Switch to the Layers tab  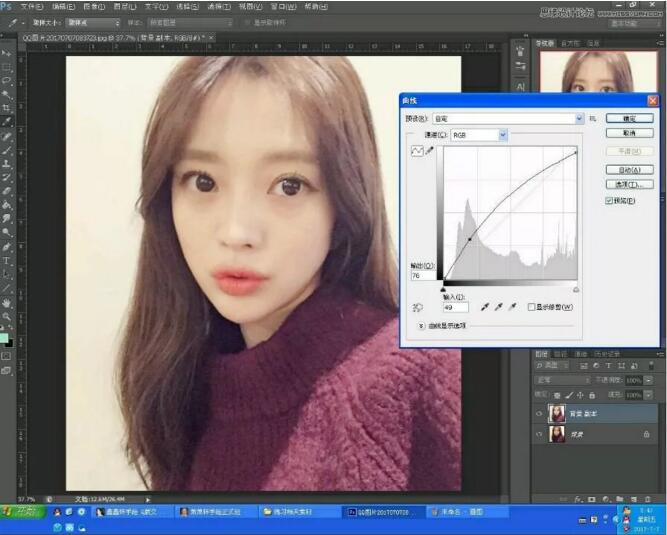click(x=542, y=354)
